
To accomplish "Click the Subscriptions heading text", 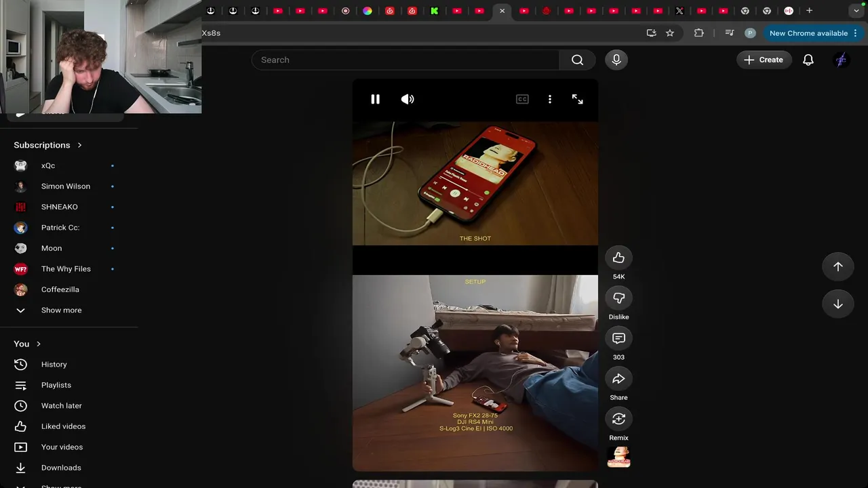I will [x=42, y=145].
